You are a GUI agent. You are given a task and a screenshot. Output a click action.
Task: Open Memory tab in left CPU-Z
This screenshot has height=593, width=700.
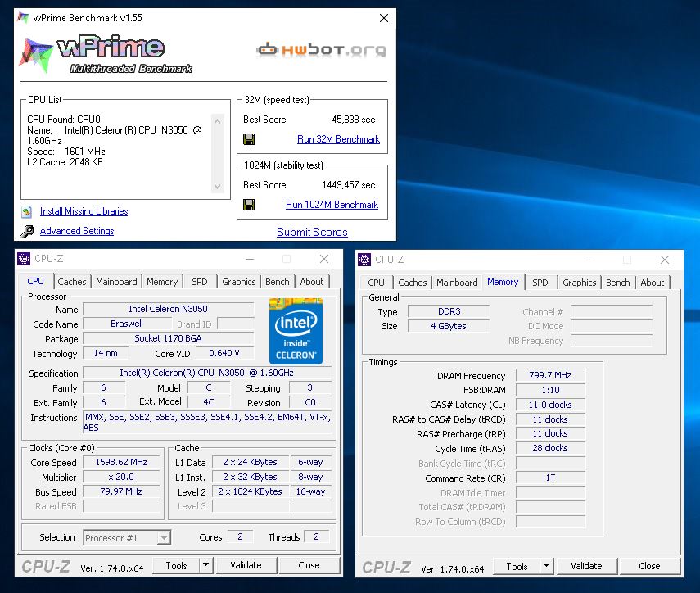pyautogui.click(x=162, y=282)
